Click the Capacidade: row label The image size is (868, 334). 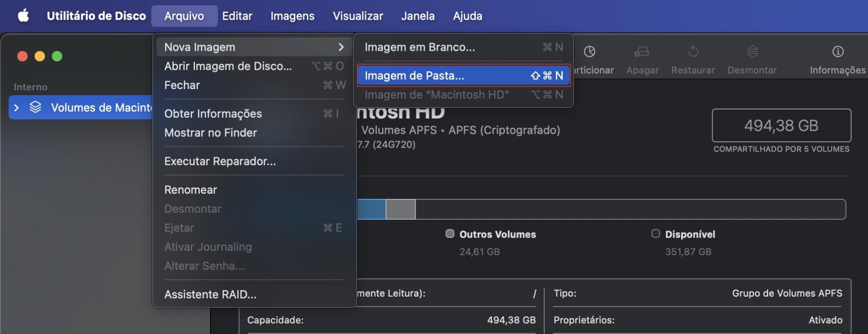coord(275,320)
